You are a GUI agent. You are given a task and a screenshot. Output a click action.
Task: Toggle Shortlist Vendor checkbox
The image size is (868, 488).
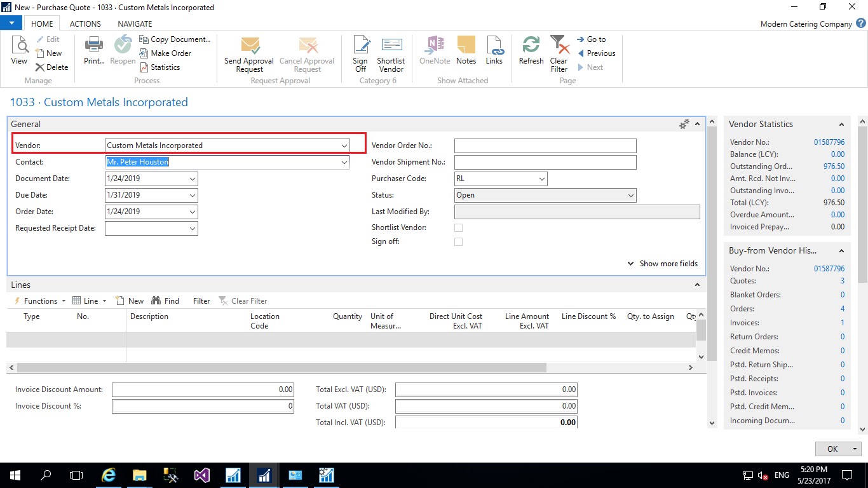pos(458,227)
